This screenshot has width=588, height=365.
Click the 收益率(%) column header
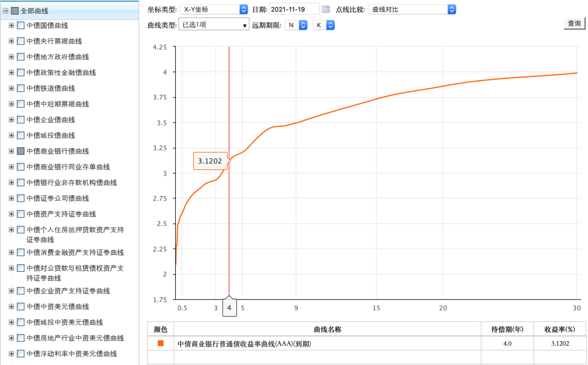[560, 330]
